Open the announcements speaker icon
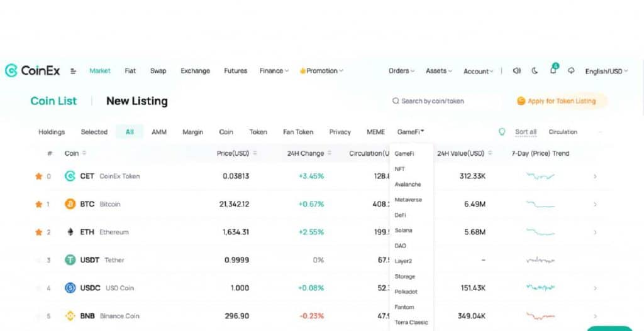 coord(517,70)
